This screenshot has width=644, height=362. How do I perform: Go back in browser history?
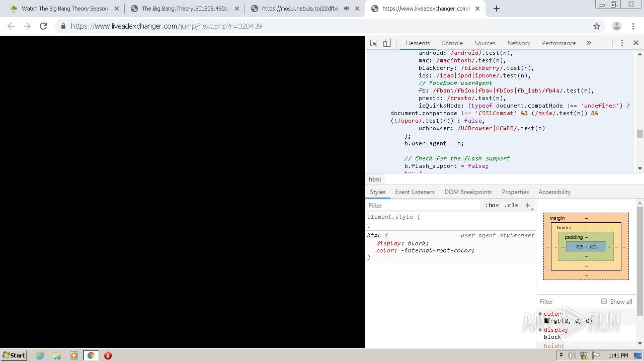pyautogui.click(x=11, y=26)
